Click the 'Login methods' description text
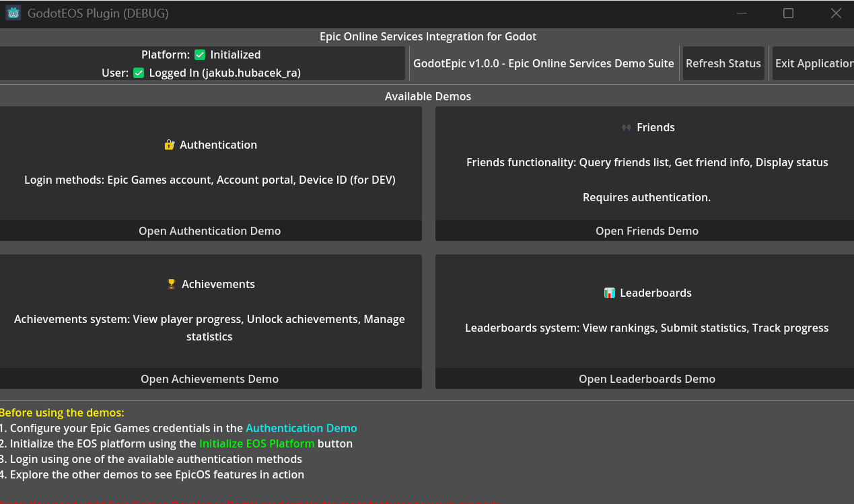 (210, 180)
